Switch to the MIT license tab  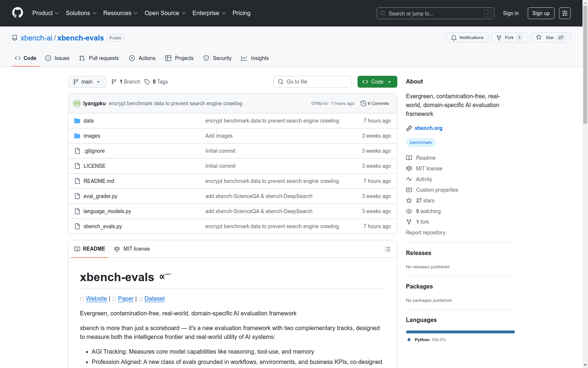click(x=132, y=249)
